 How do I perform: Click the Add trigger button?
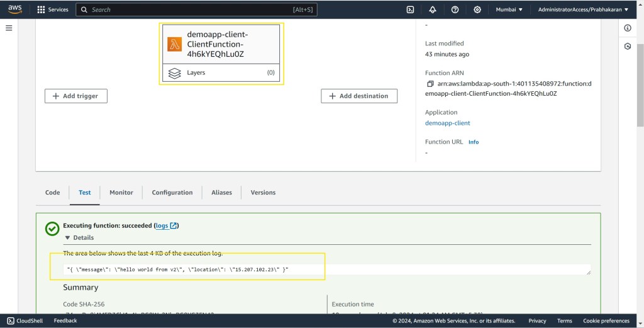76,96
